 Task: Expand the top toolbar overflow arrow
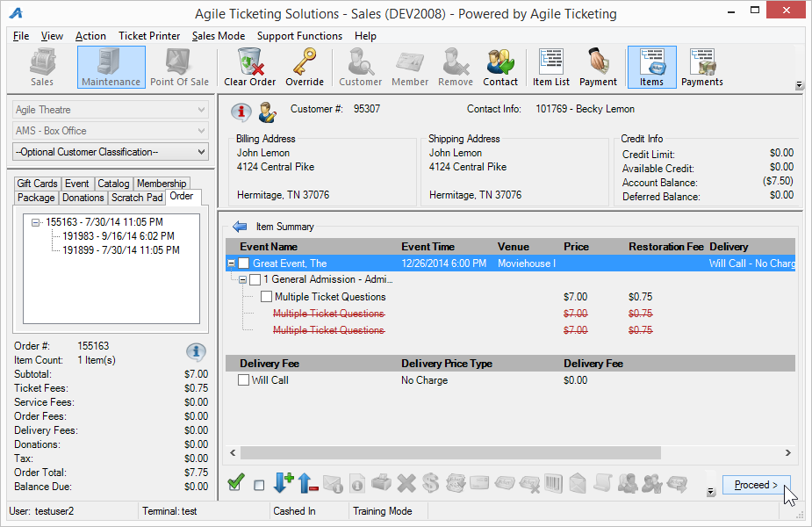pos(799,85)
